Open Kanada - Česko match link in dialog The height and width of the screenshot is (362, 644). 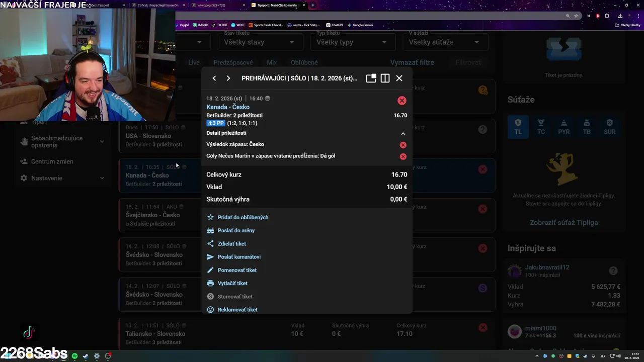click(227, 107)
